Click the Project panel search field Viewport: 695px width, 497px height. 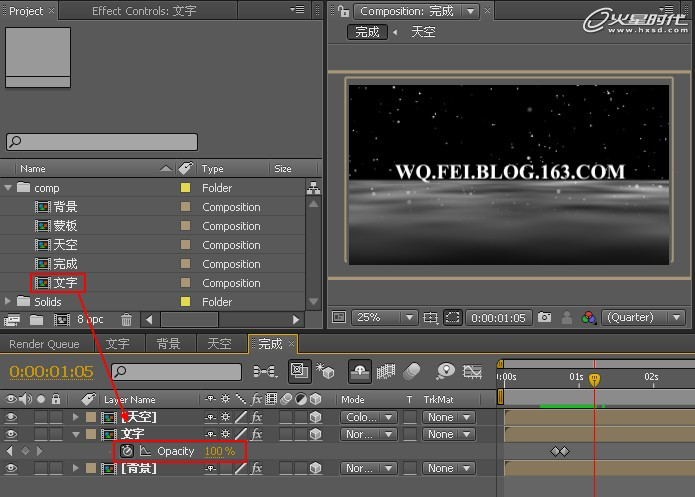pos(102,142)
